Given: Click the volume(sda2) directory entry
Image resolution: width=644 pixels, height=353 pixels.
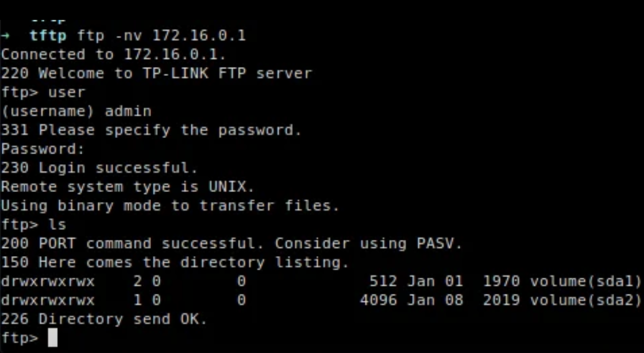Looking at the screenshot, I should click(x=585, y=301).
